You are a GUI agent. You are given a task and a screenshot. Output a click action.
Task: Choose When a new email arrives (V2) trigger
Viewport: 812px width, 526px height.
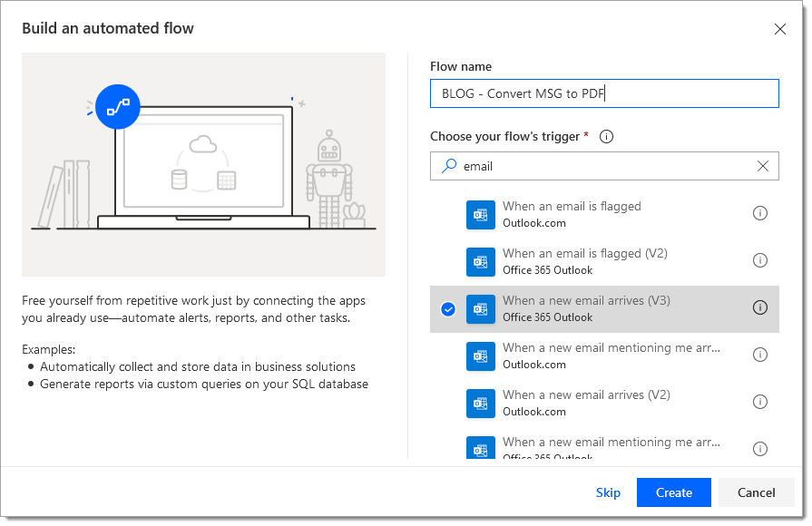point(586,403)
